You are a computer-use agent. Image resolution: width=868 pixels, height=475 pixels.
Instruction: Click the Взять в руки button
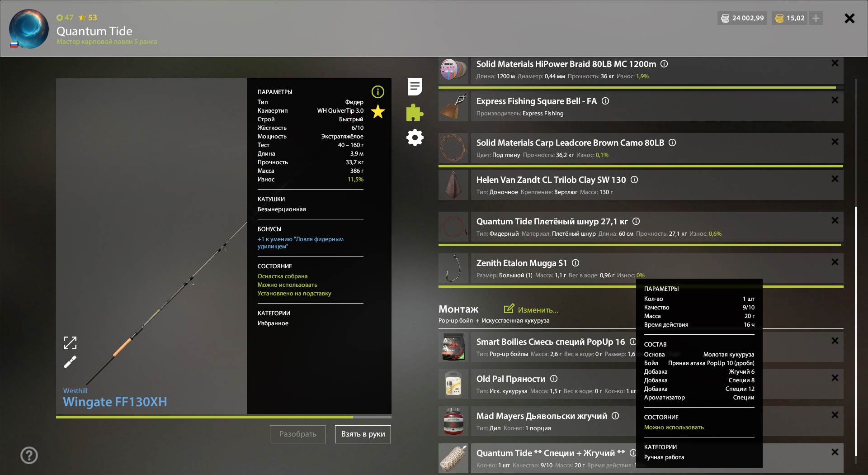(x=363, y=434)
